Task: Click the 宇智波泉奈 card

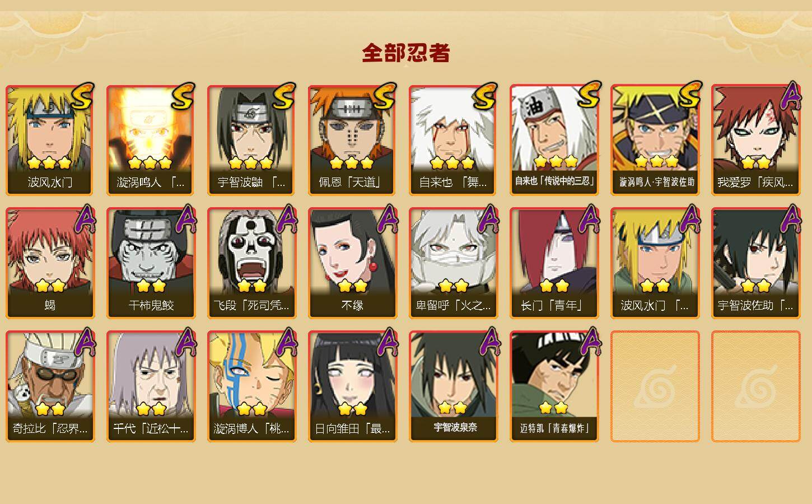Action: pyautogui.click(x=453, y=386)
